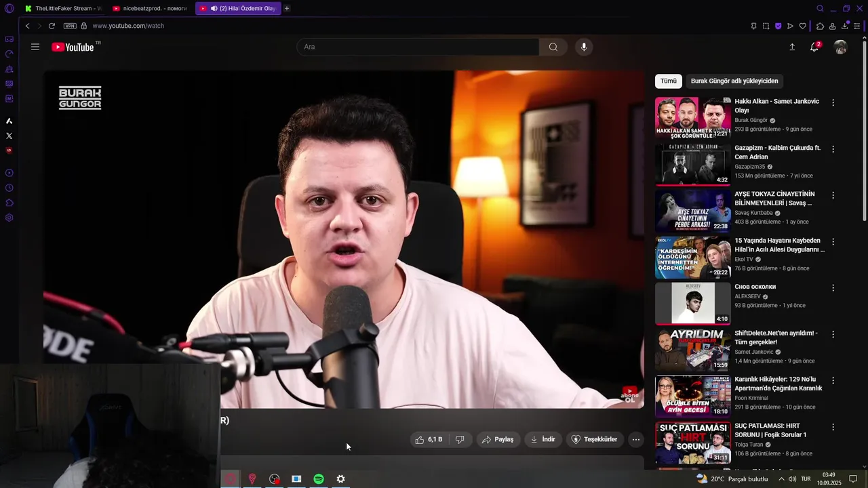Screen dimensions: 868x488
Task: Open a new tab with plus button
Action: click(287, 9)
